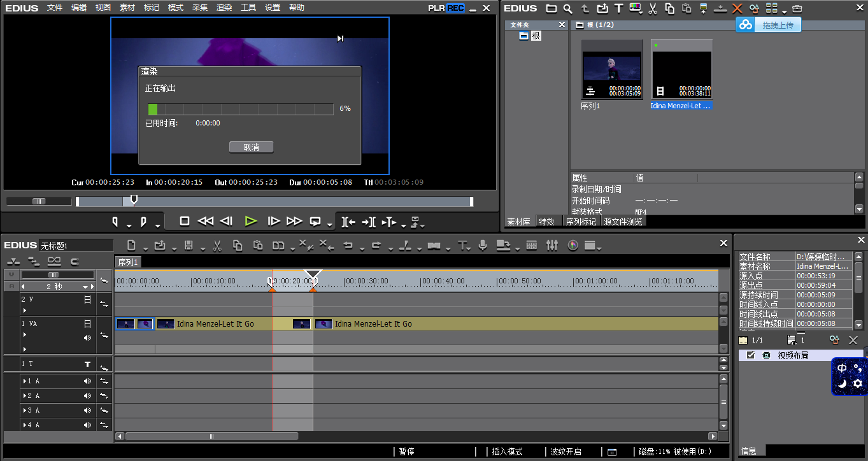Mute the 4 A audio track

click(87, 425)
